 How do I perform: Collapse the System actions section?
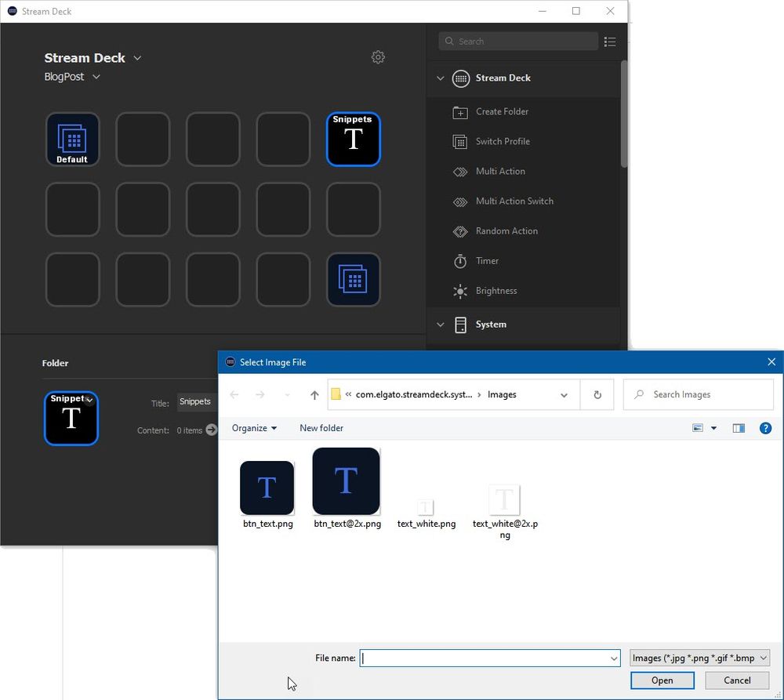pos(441,325)
